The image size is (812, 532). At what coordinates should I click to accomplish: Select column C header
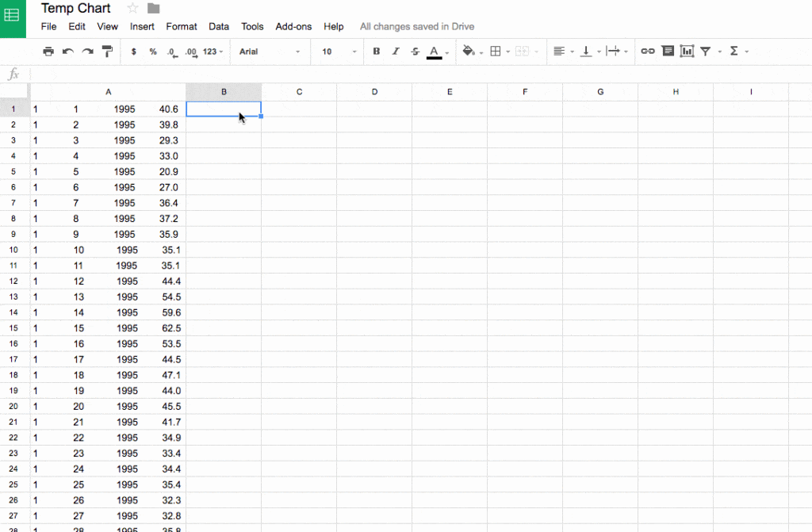[299, 92]
